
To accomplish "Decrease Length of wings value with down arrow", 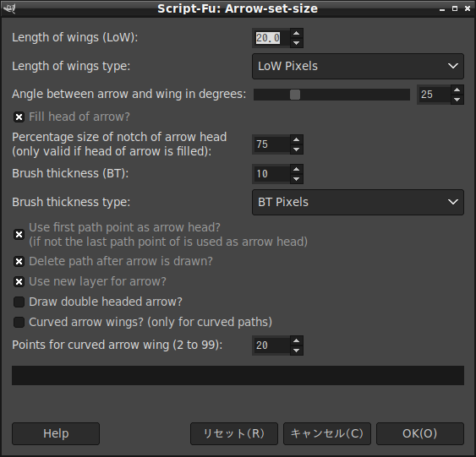I will (296, 43).
